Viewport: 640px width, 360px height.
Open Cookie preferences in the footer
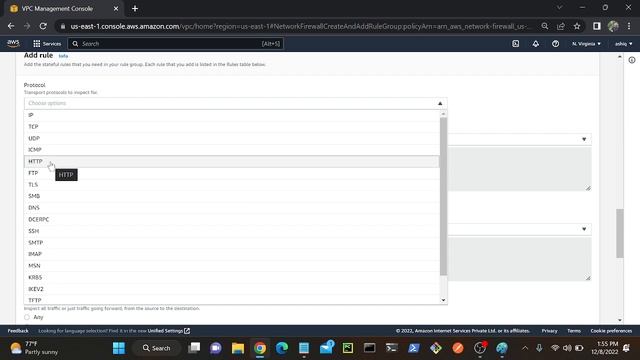[x=611, y=331]
